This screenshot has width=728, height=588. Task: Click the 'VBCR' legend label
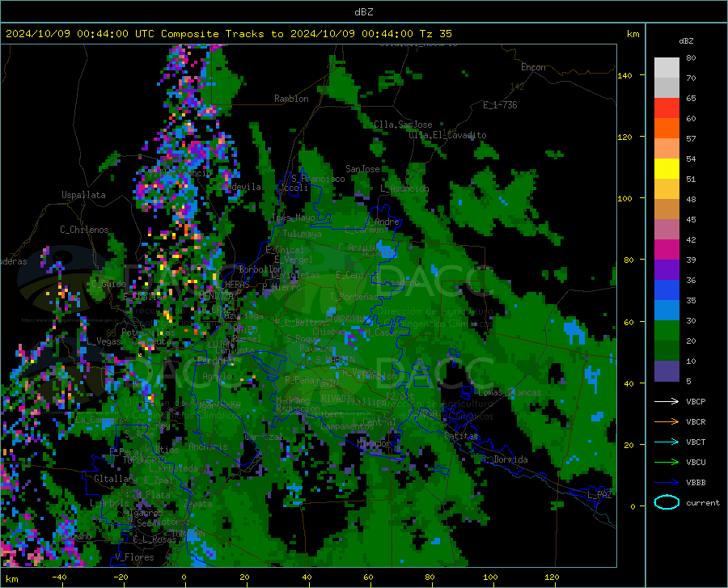tap(696, 422)
